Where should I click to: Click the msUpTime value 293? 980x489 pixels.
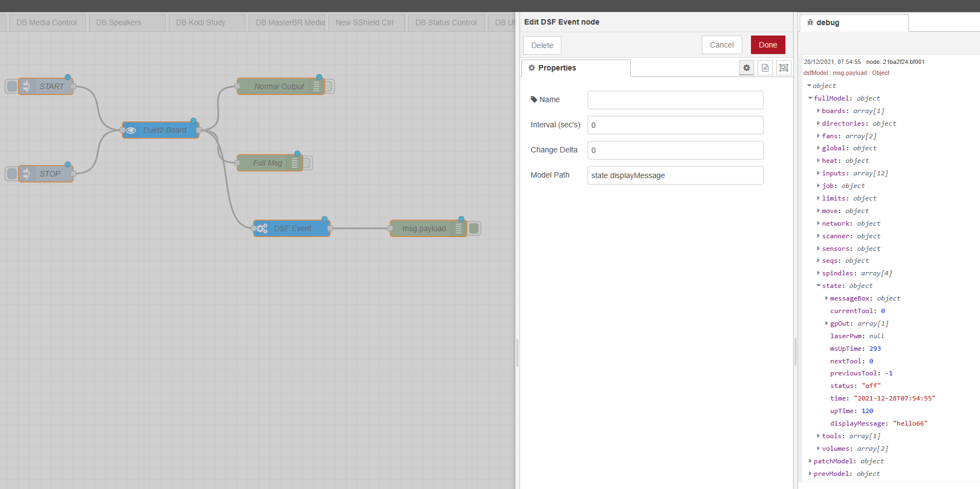(x=875, y=349)
